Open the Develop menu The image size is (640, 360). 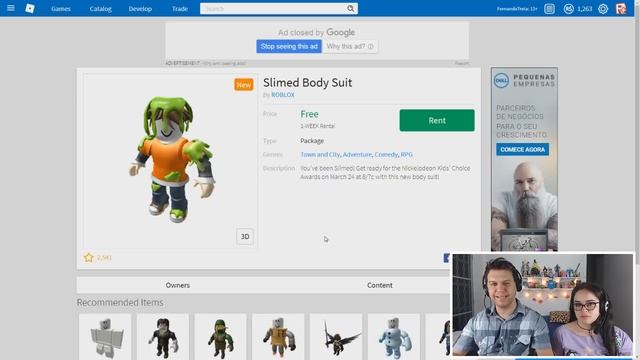tap(140, 9)
